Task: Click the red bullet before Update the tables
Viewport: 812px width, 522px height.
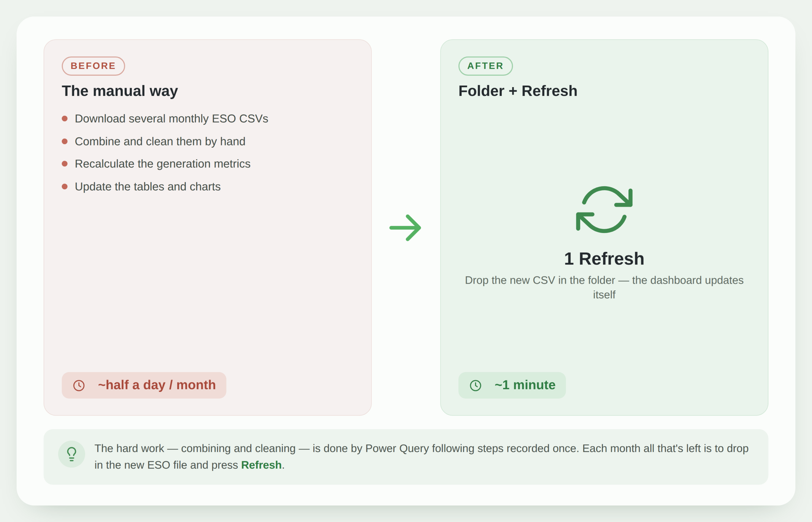Action: [64, 187]
